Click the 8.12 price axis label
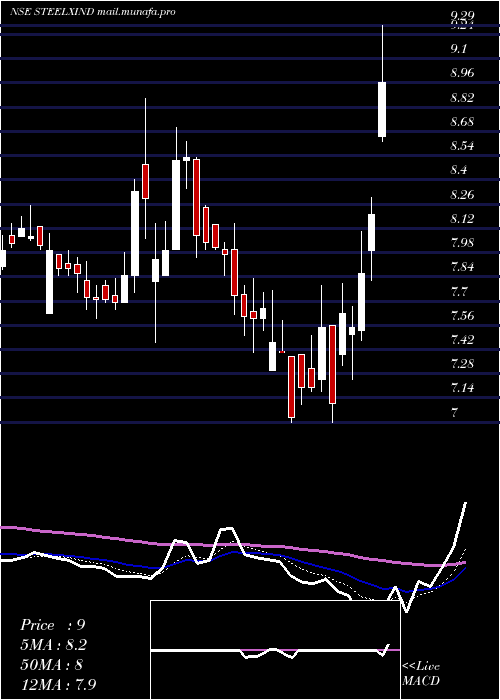Viewport: 500px width, 700px height. [462, 219]
